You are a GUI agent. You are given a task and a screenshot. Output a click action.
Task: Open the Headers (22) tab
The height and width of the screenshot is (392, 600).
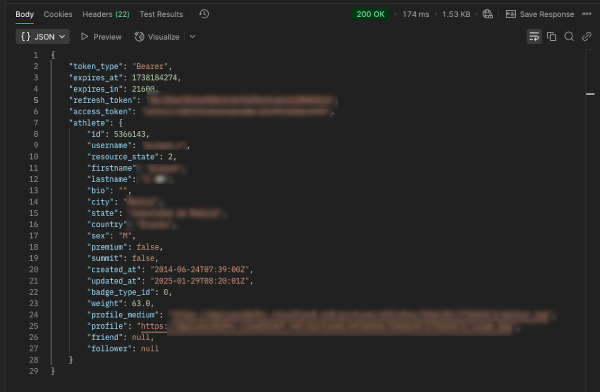(x=106, y=15)
